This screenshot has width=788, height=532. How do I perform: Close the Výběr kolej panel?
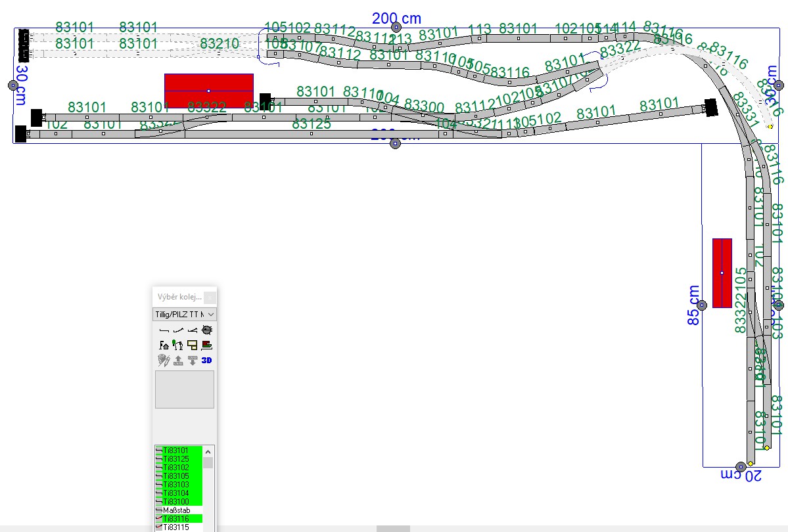pos(210,298)
